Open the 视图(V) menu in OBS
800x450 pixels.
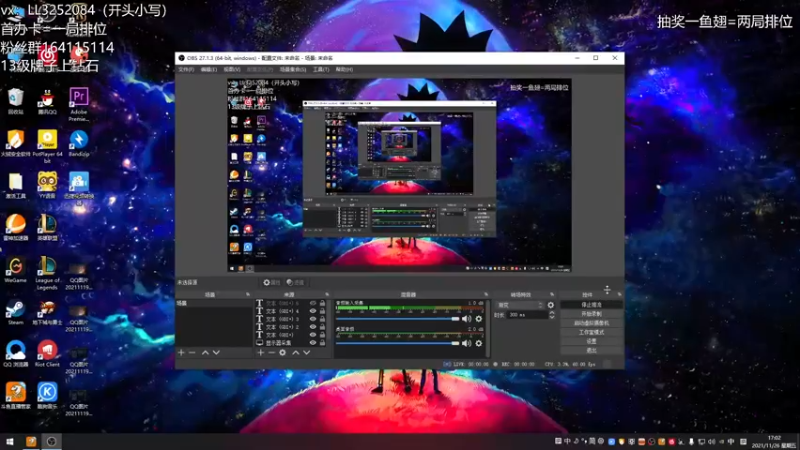232,69
